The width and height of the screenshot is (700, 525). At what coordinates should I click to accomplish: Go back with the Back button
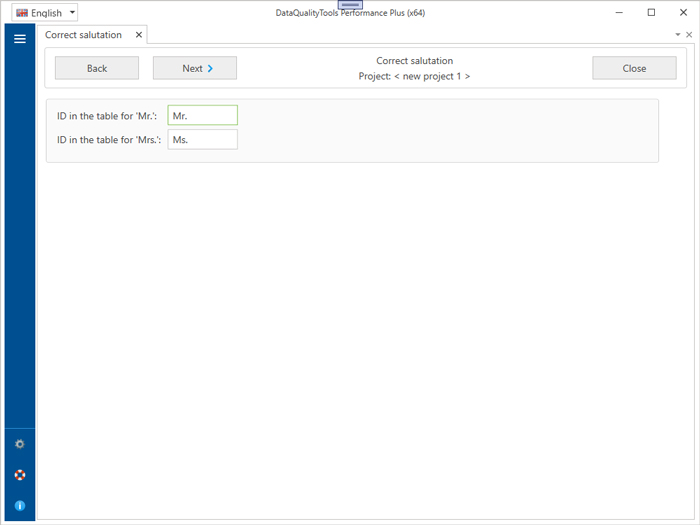point(97,68)
